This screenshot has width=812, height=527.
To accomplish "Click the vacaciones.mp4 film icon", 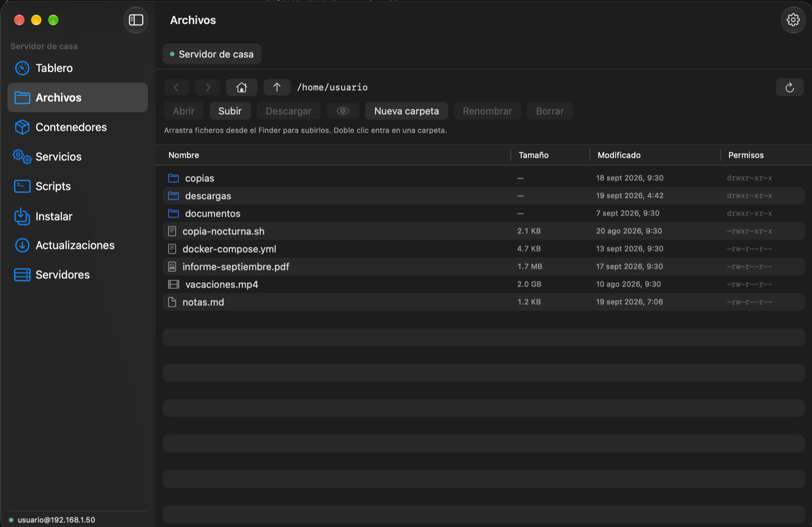I will (x=173, y=284).
